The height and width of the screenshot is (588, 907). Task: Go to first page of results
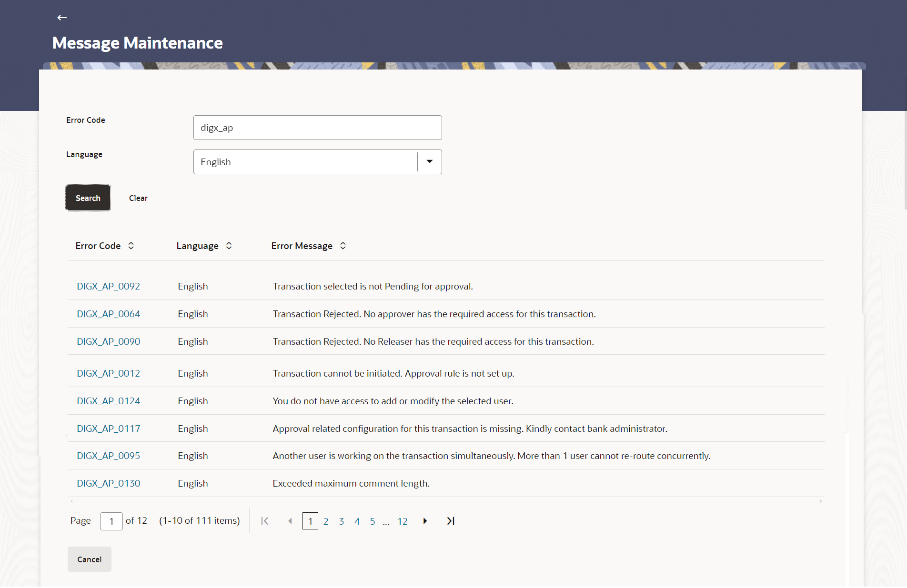point(265,521)
